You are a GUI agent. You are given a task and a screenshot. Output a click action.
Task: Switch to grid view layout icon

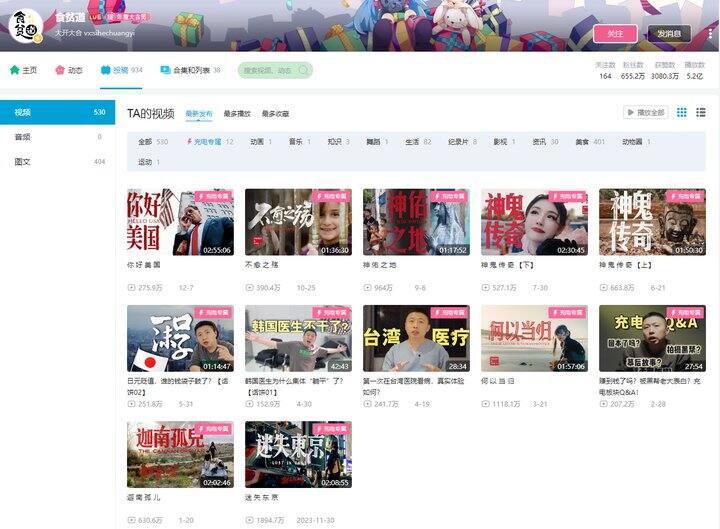[681, 113]
